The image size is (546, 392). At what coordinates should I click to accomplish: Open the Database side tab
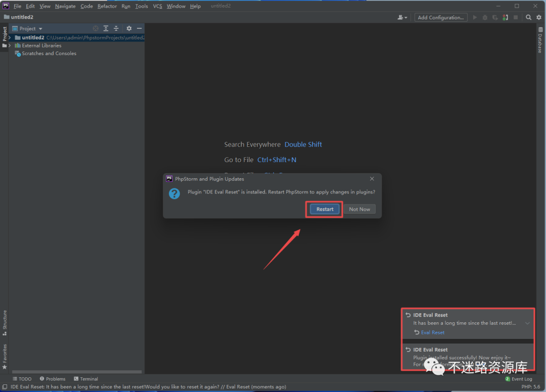[x=540, y=40]
